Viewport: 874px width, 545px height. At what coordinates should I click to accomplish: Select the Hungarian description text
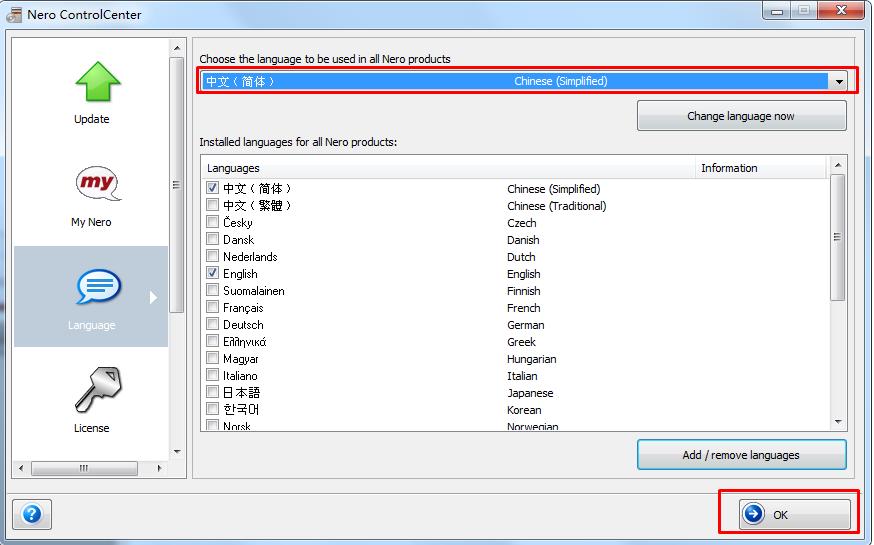(x=531, y=359)
